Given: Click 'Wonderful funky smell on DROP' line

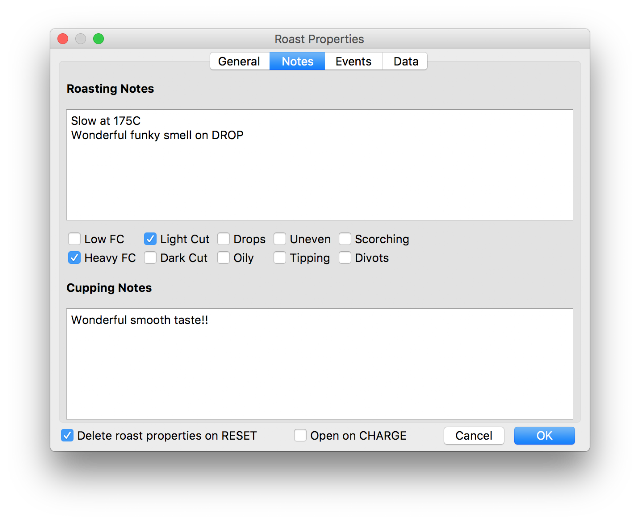Looking at the screenshot, I should [157, 135].
